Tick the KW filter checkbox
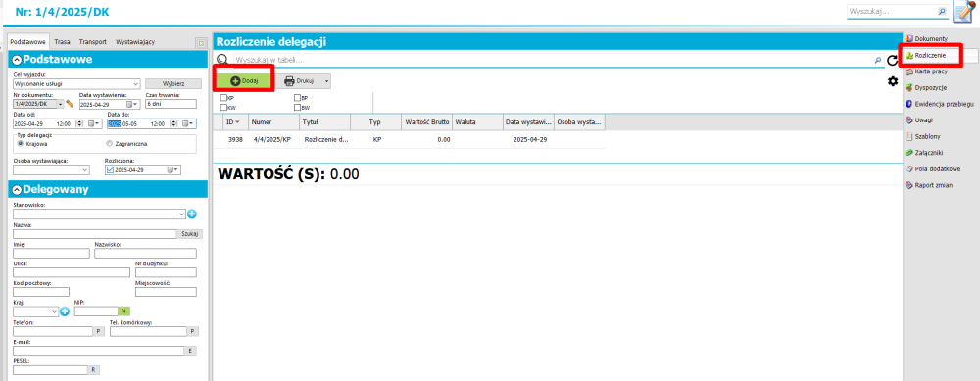The image size is (980, 381). 223,108
